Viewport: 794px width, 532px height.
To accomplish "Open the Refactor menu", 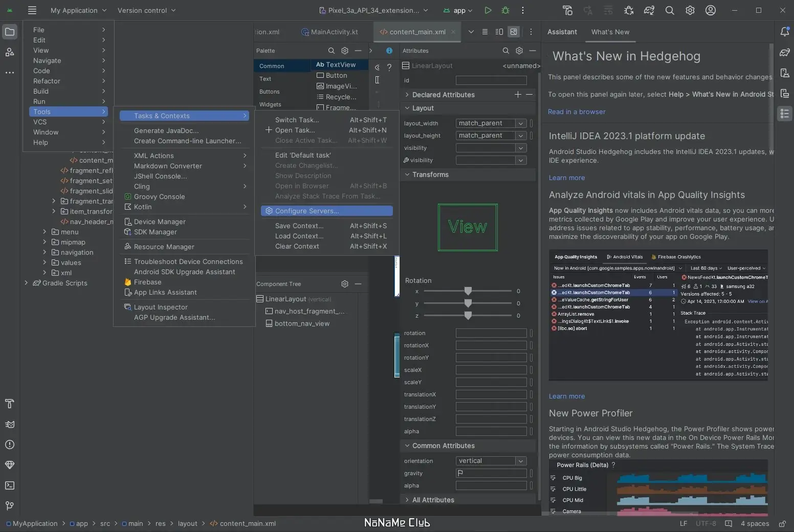I will click(69, 81).
